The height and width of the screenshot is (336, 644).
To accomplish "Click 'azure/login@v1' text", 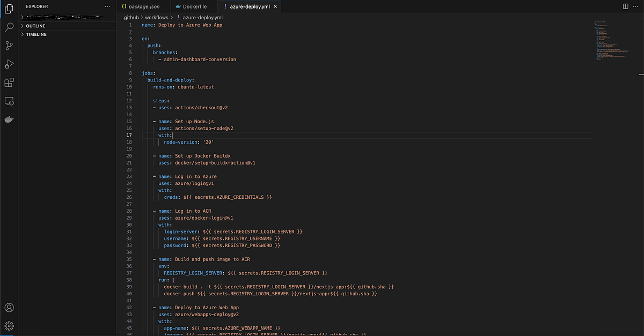I will [x=194, y=184].
